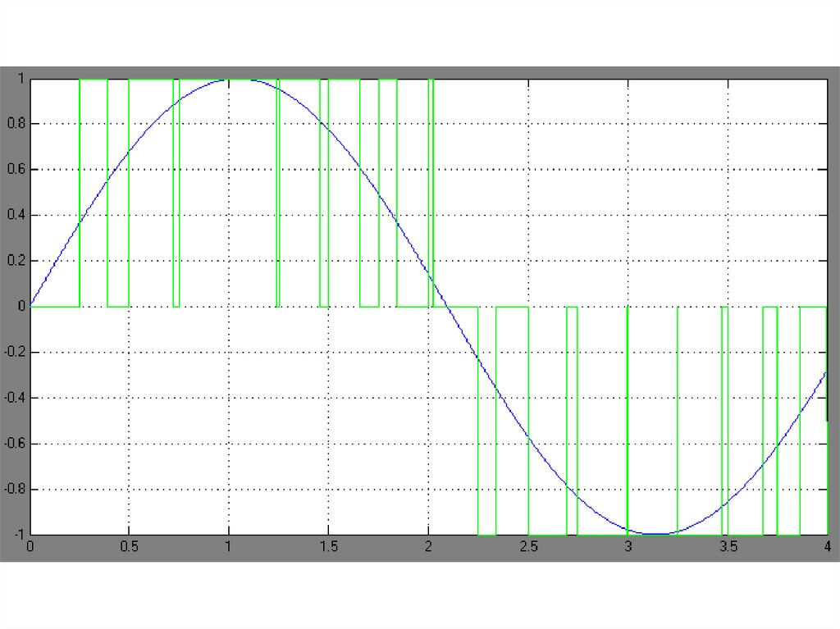
Task: Click the x-axis tick label 0.5
Action: coord(129,545)
